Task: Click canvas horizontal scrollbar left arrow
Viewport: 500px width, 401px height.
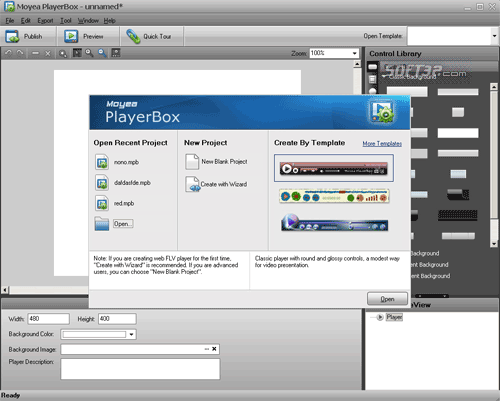Action: click(5, 290)
